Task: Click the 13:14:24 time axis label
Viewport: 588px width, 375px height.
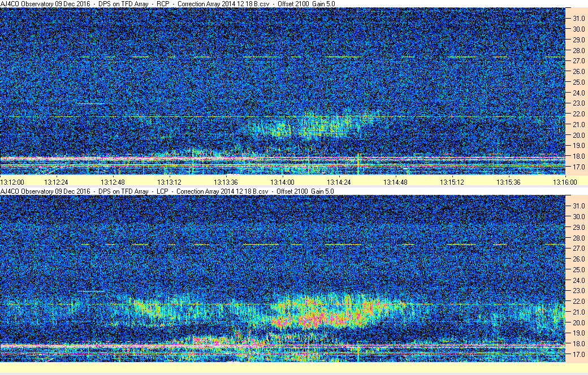Action: (339, 182)
